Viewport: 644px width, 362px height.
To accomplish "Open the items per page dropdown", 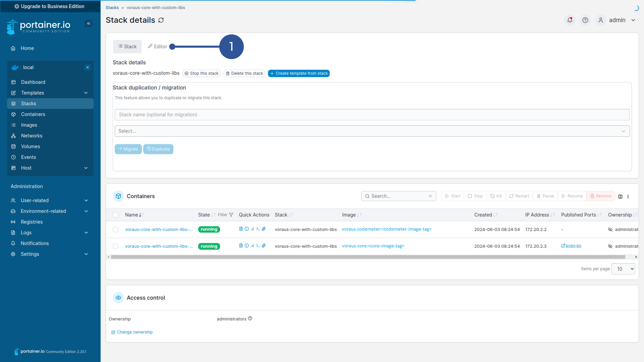I will (623, 269).
